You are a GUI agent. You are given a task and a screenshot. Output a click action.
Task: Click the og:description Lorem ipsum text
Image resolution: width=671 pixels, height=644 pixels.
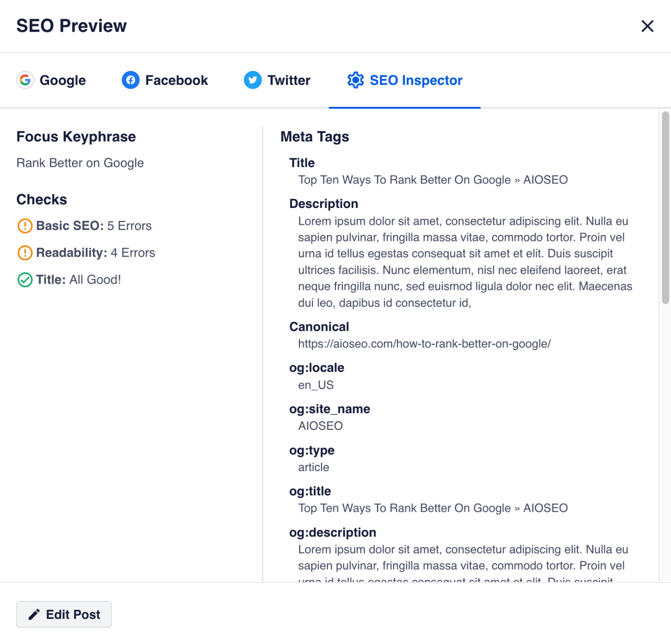(x=463, y=563)
